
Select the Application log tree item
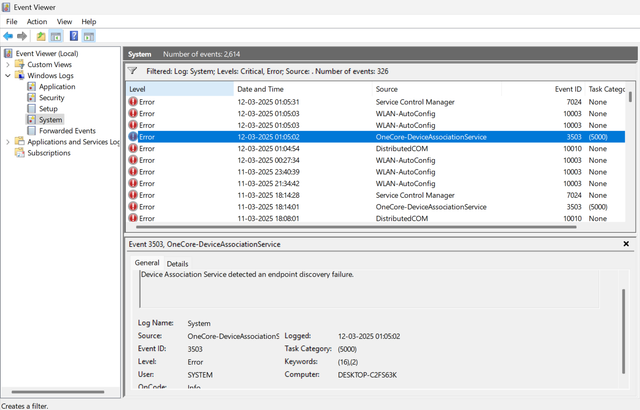coord(57,86)
